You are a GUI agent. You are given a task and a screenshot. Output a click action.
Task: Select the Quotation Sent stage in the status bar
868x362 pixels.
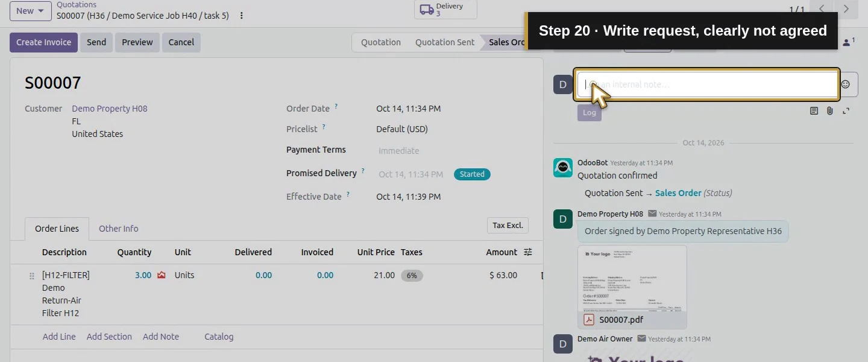tap(445, 42)
